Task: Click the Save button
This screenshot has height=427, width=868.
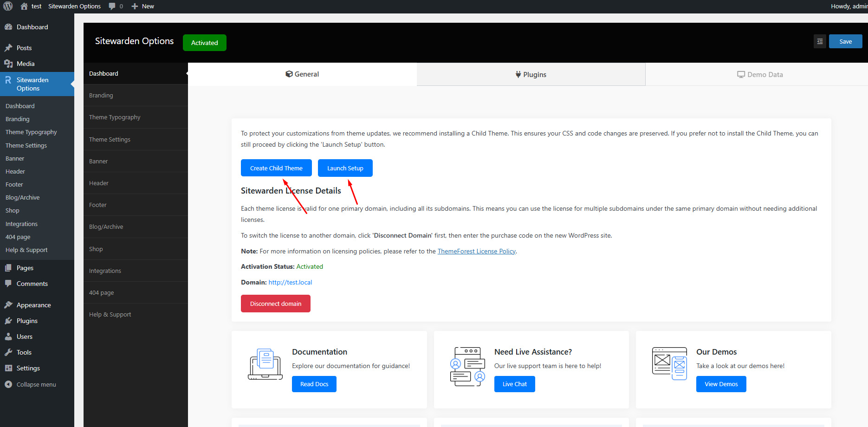Action: click(x=845, y=41)
